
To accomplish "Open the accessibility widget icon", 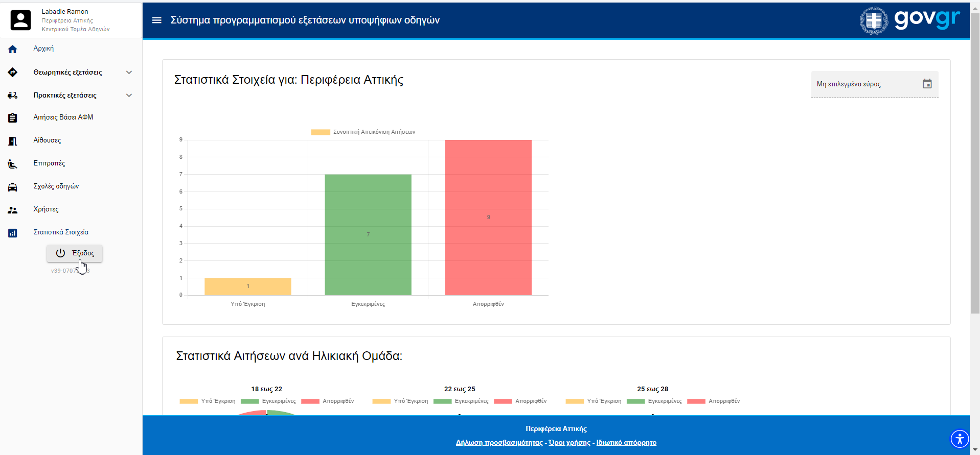I will [960, 439].
